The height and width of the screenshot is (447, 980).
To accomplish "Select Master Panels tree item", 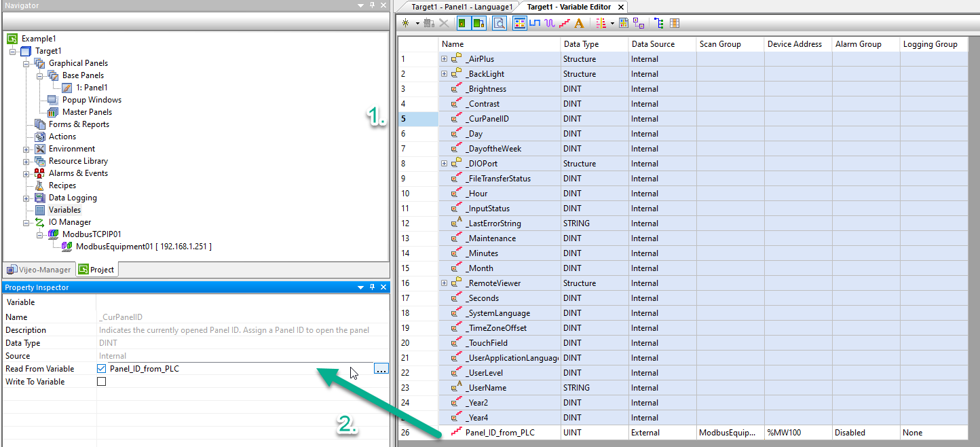I will pyautogui.click(x=87, y=112).
